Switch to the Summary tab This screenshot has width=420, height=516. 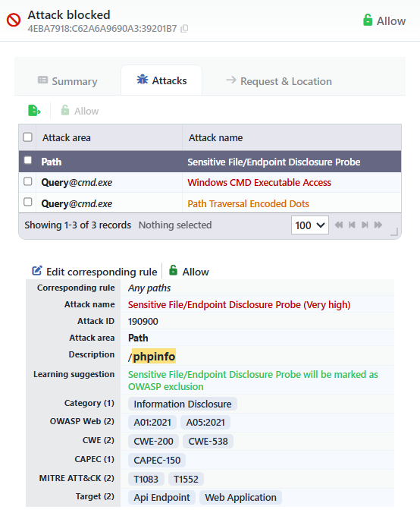tap(67, 81)
